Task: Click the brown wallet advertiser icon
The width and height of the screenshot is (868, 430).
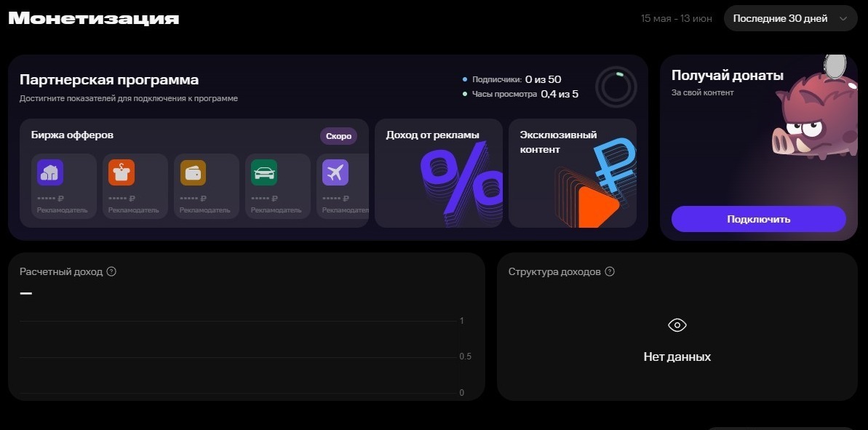Action: coord(193,172)
